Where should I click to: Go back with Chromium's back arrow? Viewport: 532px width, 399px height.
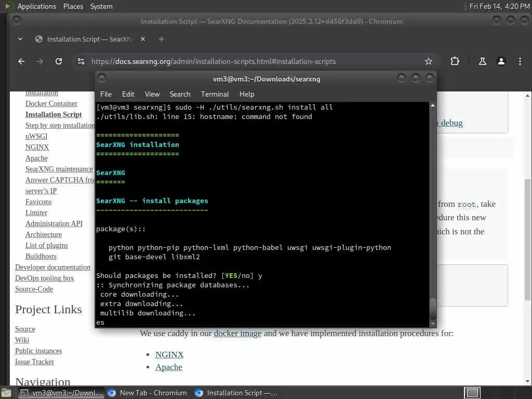21,61
